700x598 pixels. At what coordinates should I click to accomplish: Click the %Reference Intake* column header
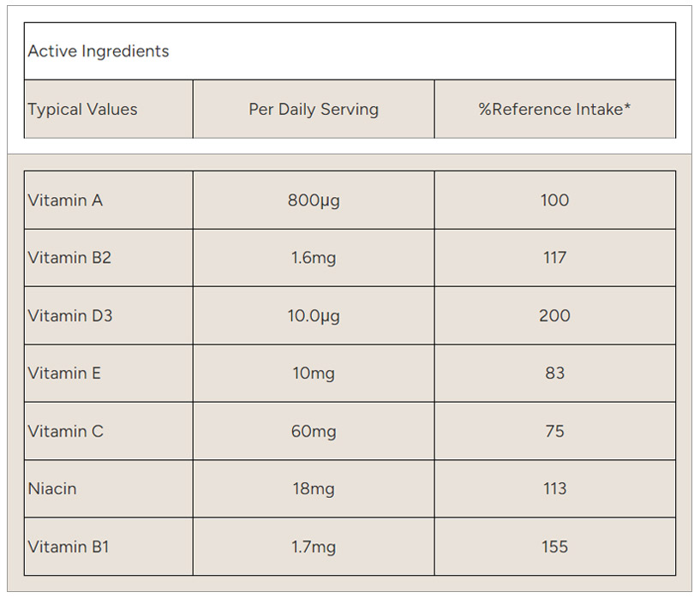click(x=554, y=110)
